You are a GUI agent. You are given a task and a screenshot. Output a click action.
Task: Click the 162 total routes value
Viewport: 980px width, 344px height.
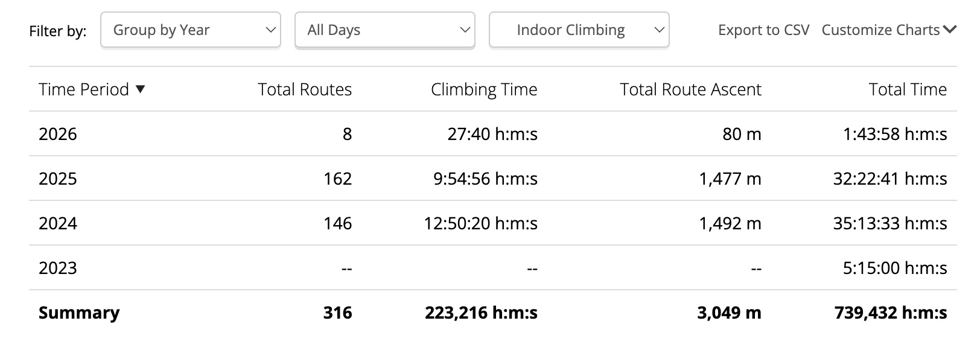click(x=337, y=179)
